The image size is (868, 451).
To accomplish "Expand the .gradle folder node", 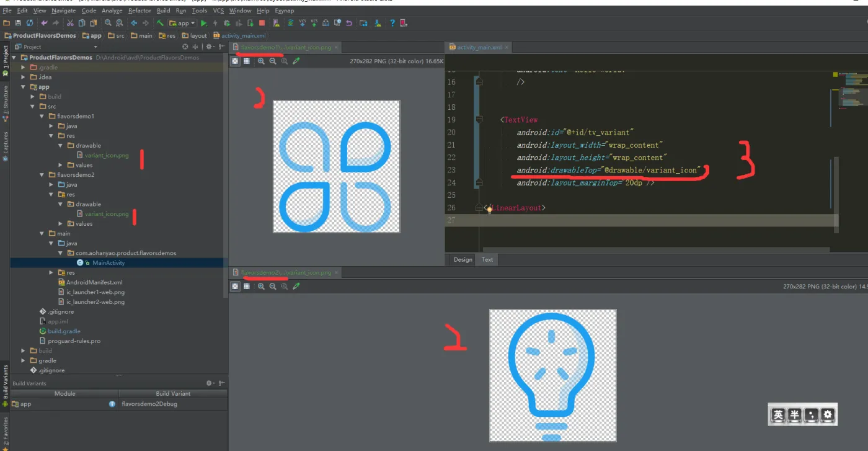I will 24,67.
